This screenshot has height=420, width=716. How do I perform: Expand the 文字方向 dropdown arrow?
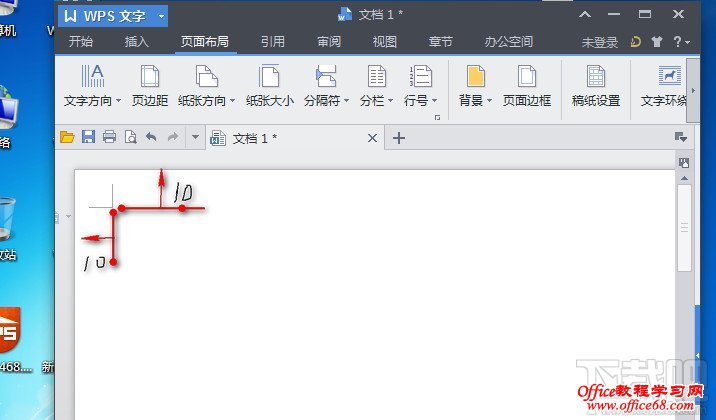click(118, 100)
